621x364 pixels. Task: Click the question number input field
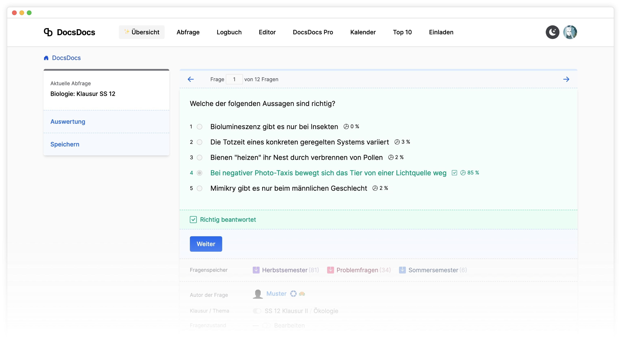pos(234,79)
